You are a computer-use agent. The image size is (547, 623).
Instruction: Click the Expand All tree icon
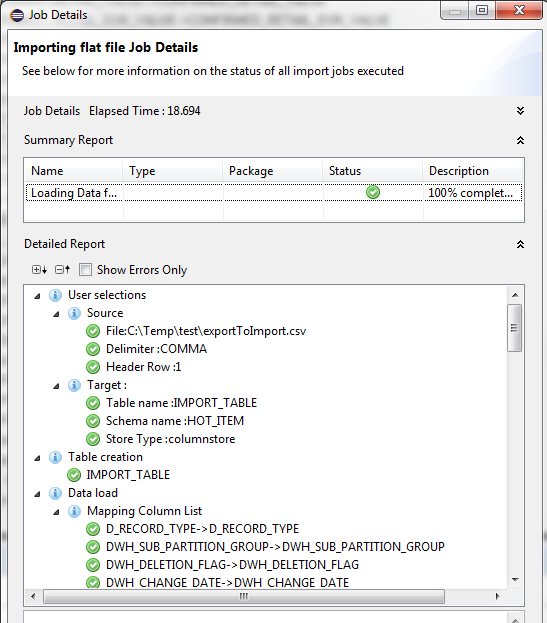click(x=39, y=270)
